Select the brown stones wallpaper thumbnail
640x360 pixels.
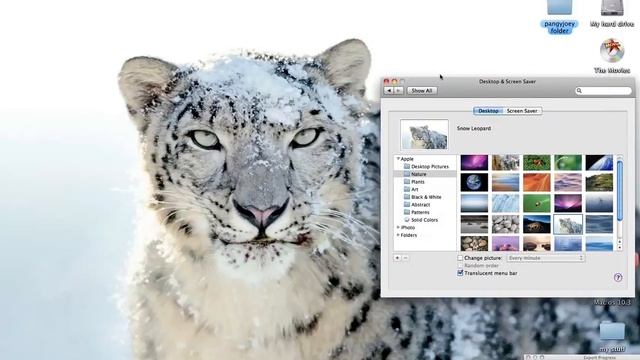(x=474, y=244)
